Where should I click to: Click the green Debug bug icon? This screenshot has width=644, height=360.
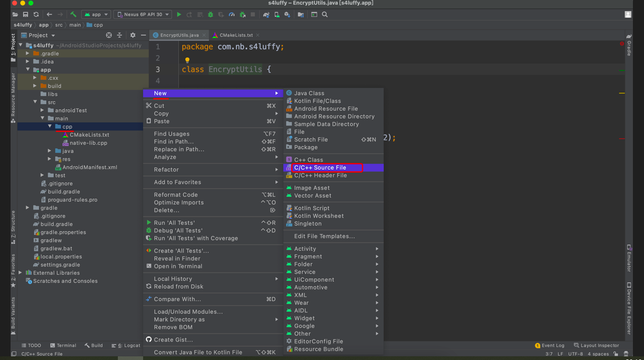coord(210,15)
